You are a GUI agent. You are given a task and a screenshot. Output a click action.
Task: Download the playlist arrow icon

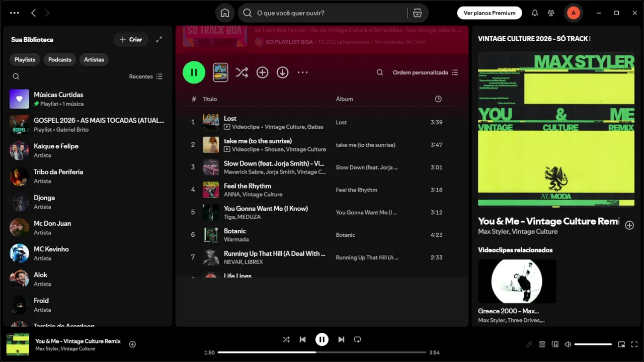[282, 72]
